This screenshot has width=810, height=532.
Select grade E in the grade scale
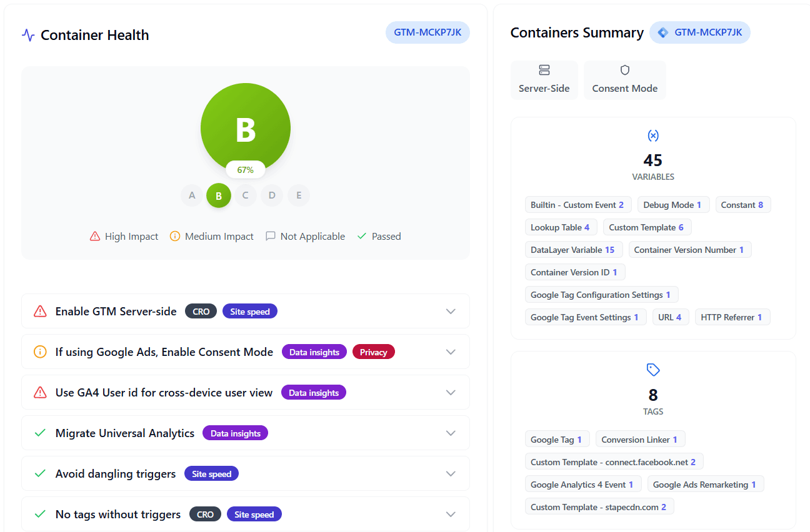pyautogui.click(x=299, y=195)
